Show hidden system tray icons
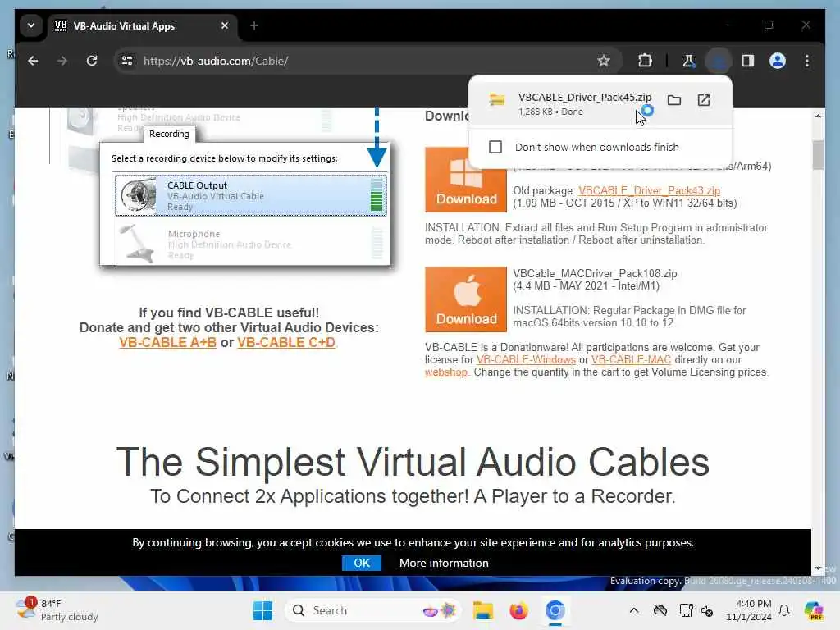840x630 pixels. coord(634,610)
